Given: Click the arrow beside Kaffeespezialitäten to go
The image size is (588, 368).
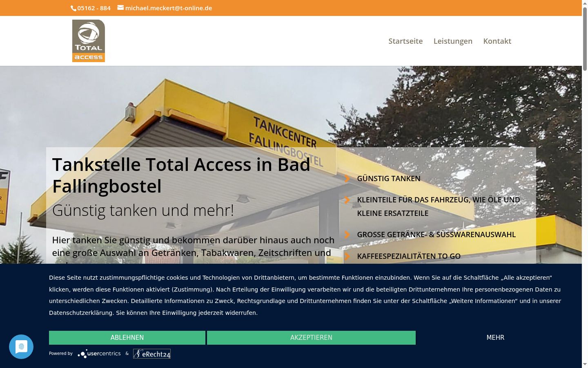Looking at the screenshot, I should click(x=347, y=256).
